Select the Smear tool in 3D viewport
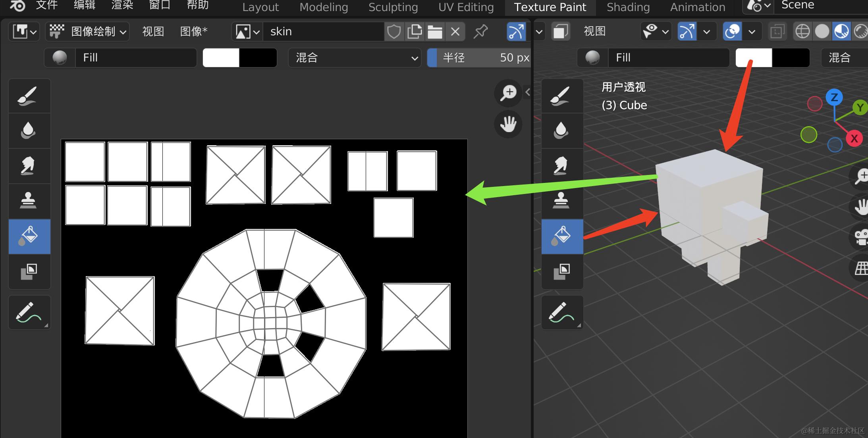 coord(561,166)
